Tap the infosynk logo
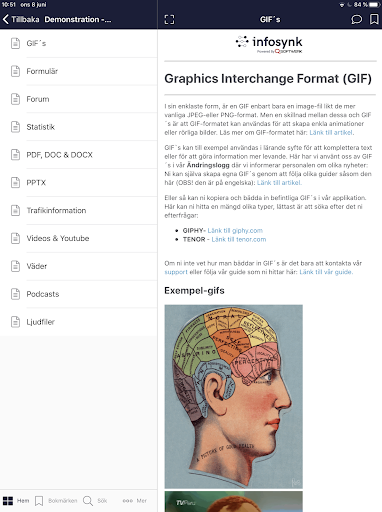382x512 pixels. point(269,44)
